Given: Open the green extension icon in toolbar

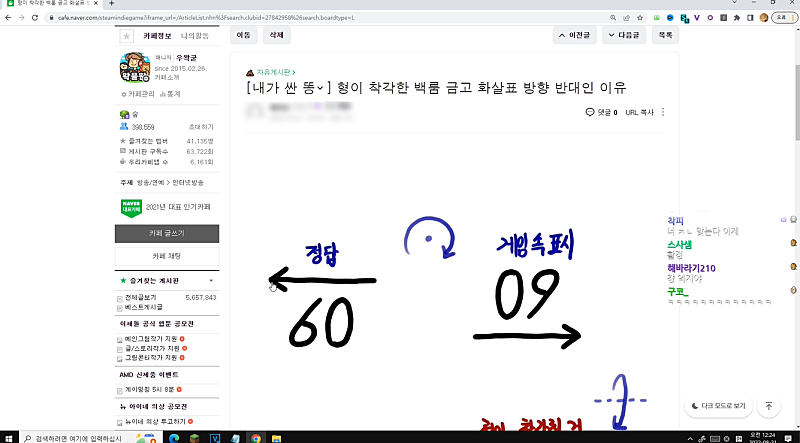Looking at the screenshot, I should (x=657, y=17).
